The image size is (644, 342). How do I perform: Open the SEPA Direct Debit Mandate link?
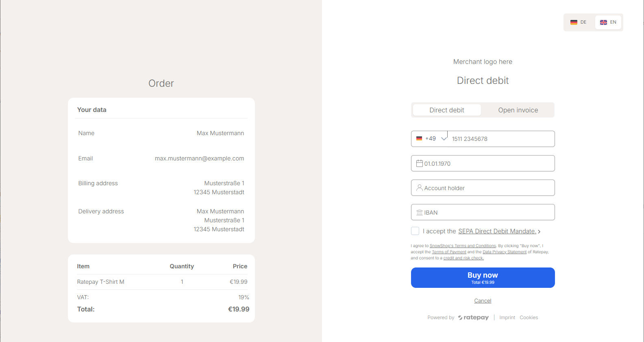pyautogui.click(x=497, y=231)
